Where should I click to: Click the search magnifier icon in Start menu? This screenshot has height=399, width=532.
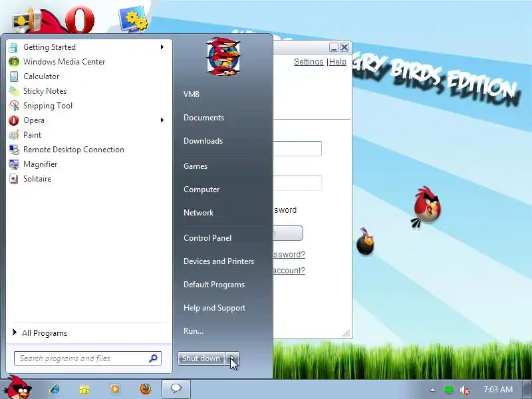pos(153,358)
